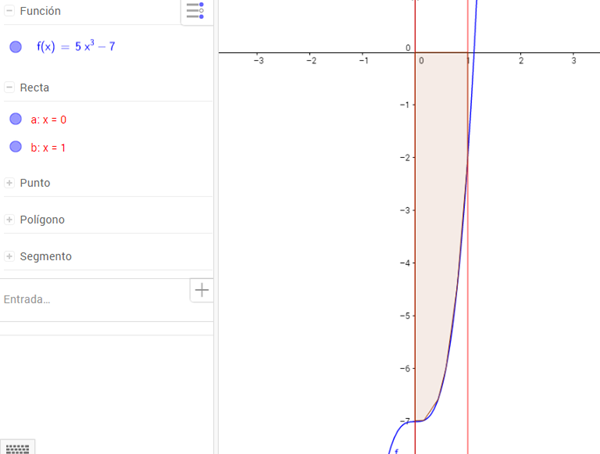This screenshot has height=454, width=600.
Task: Open the virtual keyboard icon
Action: coord(17,448)
